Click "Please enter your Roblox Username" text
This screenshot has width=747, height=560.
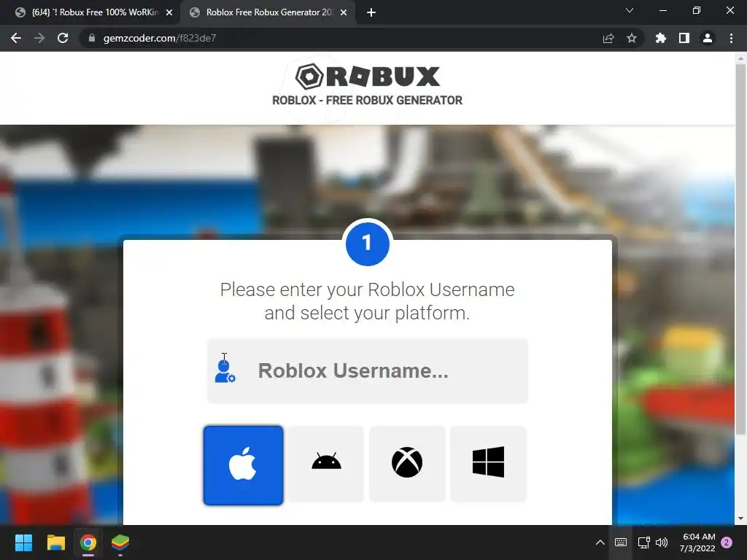368,289
